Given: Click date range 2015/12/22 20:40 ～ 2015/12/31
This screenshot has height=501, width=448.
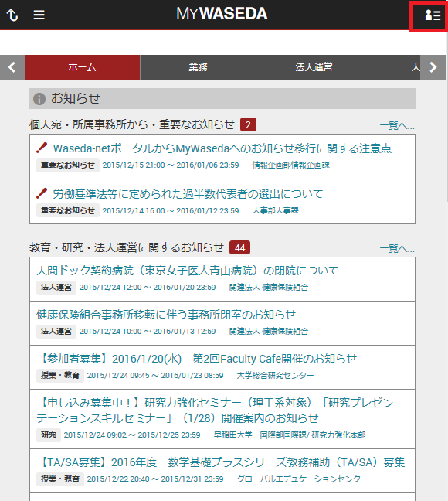Looking at the screenshot, I should coord(155,479).
